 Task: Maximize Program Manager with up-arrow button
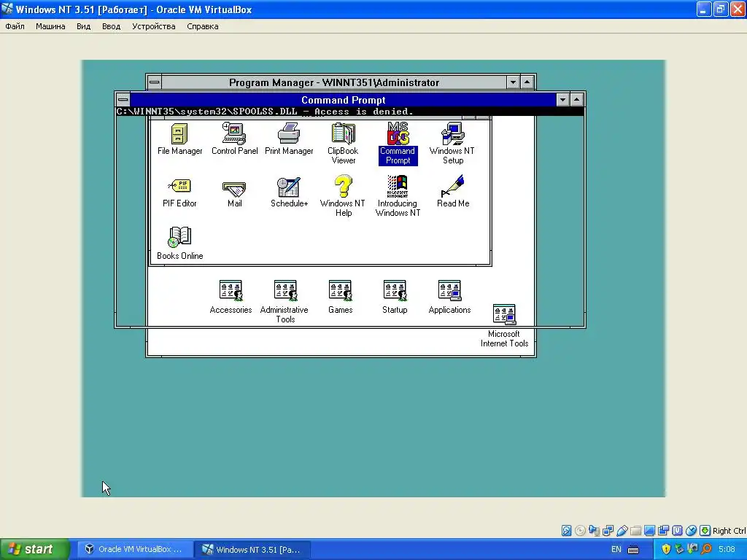[527, 82]
